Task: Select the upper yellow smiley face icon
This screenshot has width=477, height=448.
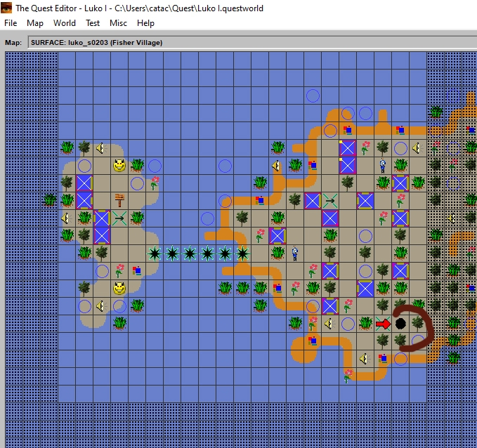Action: pyautogui.click(x=119, y=166)
